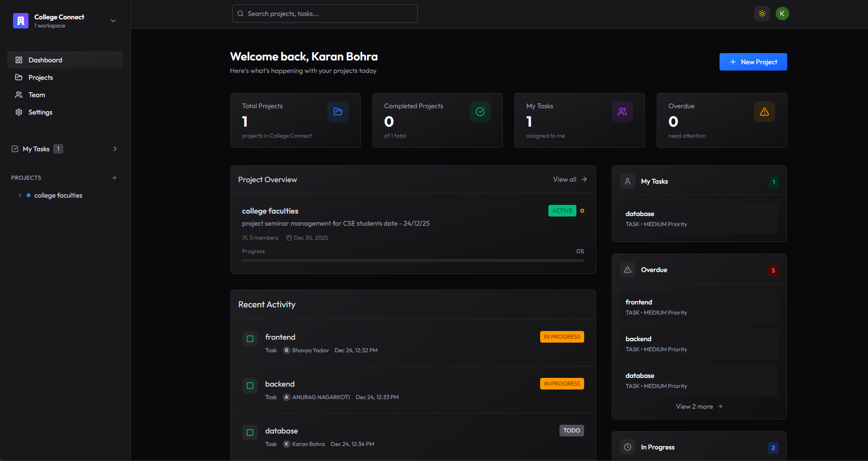Image resolution: width=868 pixels, height=461 pixels.
Task: Click the College Connect workspace logo
Action: pos(21,21)
